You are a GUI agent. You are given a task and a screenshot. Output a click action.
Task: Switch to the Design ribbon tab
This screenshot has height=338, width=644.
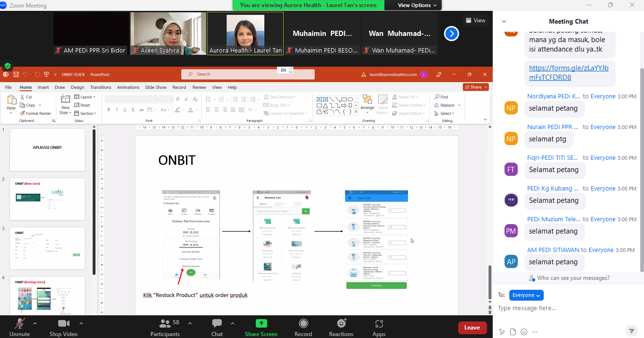[78, 87]
